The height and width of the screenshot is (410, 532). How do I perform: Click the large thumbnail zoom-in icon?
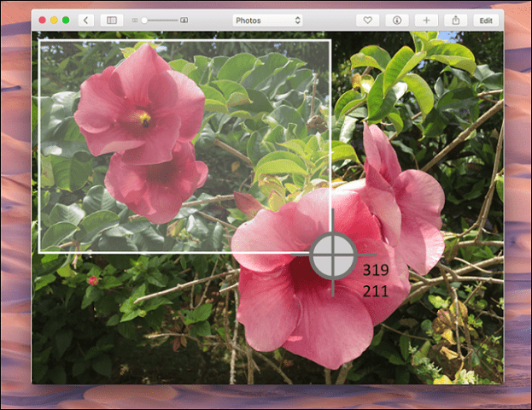click(184, 20)
